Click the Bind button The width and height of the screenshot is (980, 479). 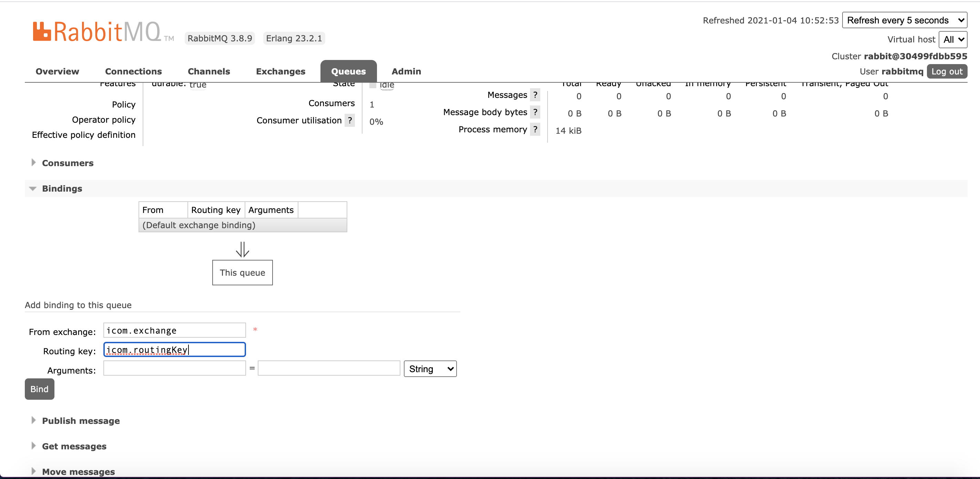click(39, 389)
